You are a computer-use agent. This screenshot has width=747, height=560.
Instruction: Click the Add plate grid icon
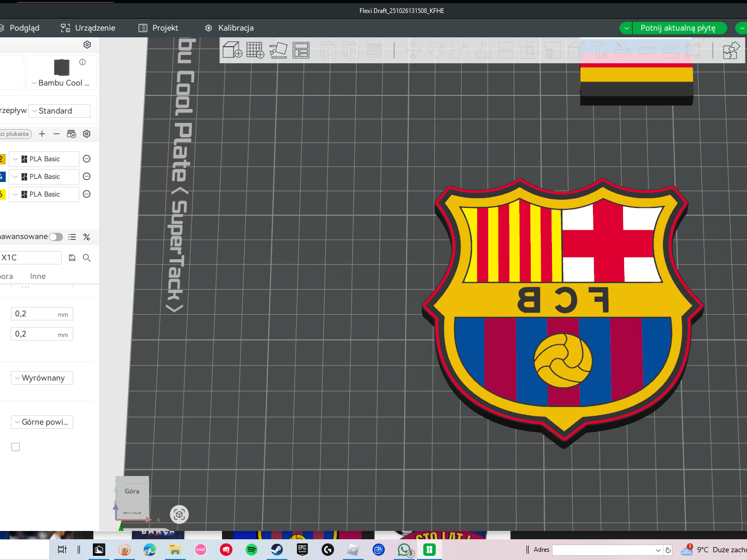pos(255,50)
